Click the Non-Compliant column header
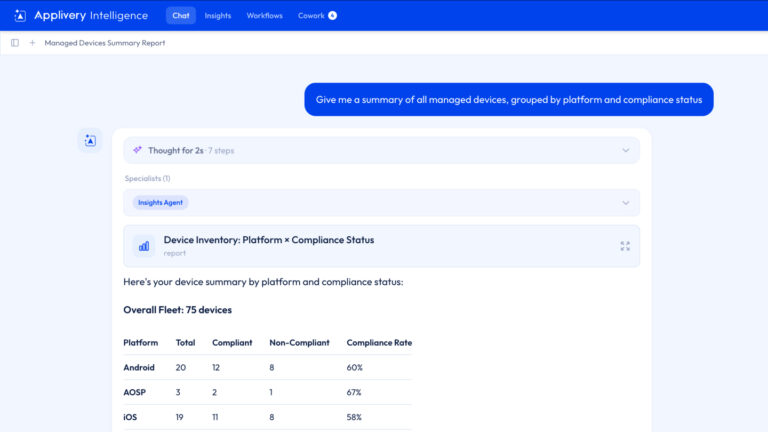 click(x=299, y=343)
